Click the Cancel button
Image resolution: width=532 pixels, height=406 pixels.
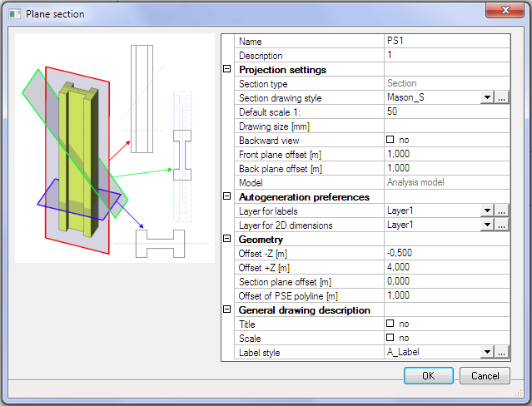pos(485,376)
